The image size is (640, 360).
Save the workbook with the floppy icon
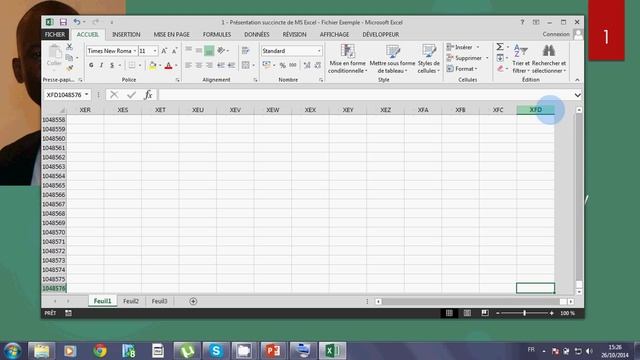tap(63, 22)
